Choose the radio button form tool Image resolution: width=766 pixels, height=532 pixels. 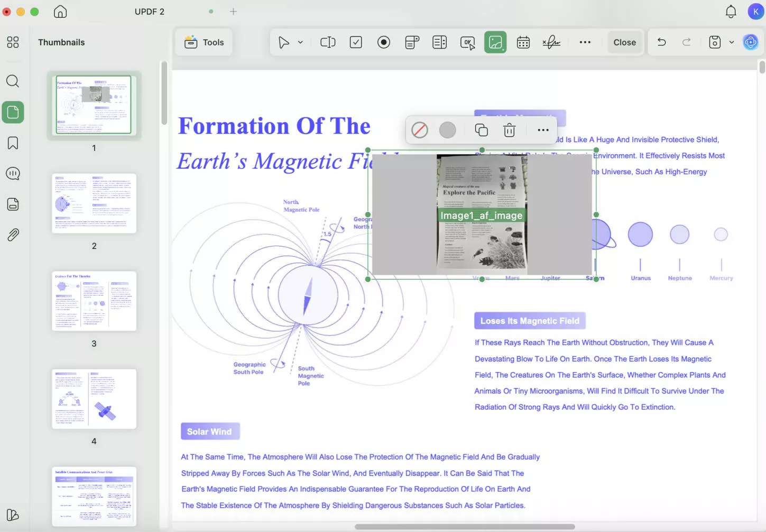384,42
